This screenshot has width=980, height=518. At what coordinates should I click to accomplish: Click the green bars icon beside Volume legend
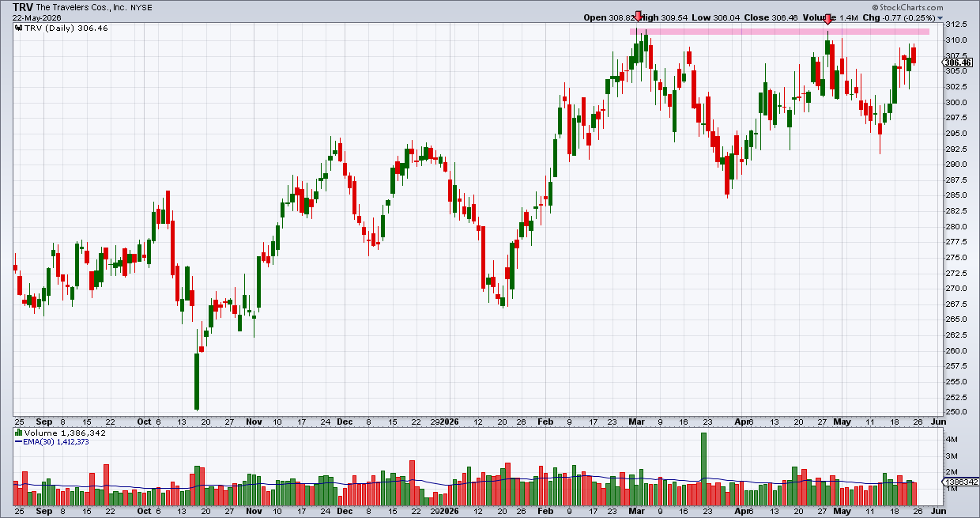(x=20, y=433)
